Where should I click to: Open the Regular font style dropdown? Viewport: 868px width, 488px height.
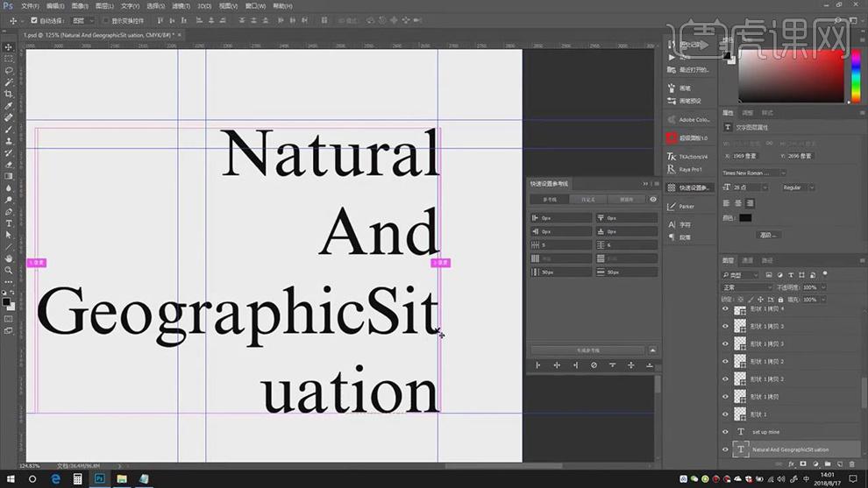point(797,187)
